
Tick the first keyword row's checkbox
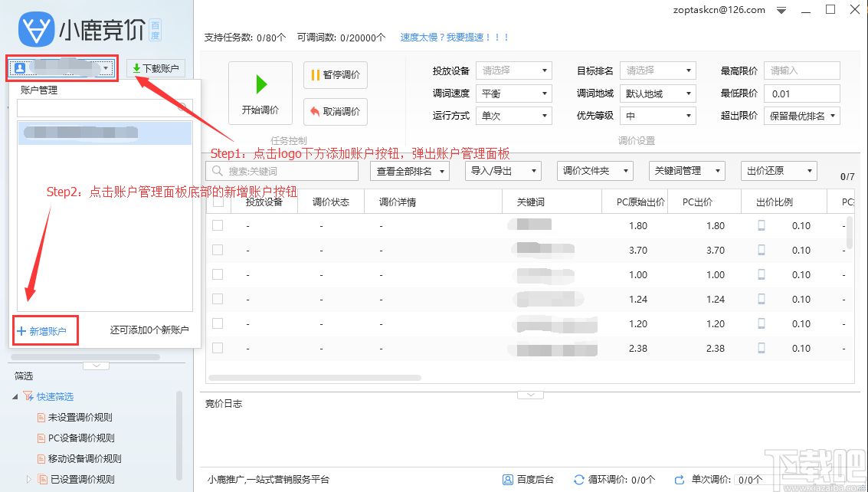click(217, 225)
